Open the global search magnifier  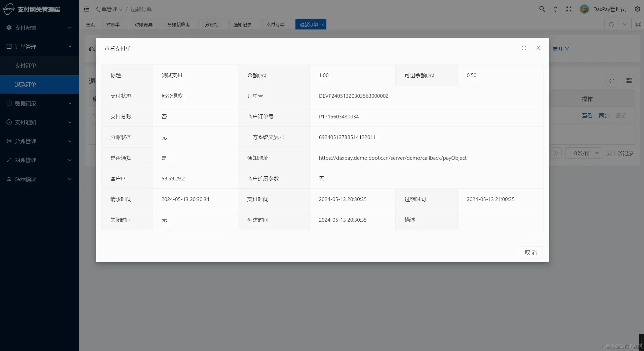542,9
